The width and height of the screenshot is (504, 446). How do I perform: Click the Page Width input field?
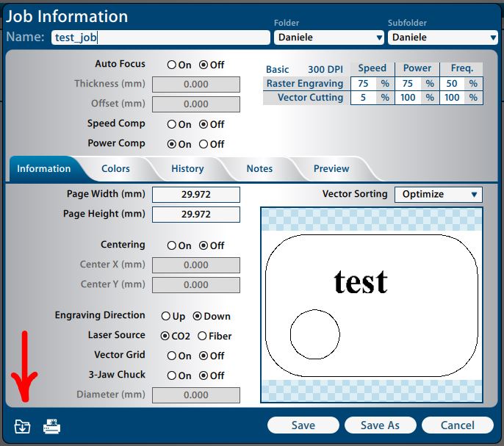coord(195,195)
